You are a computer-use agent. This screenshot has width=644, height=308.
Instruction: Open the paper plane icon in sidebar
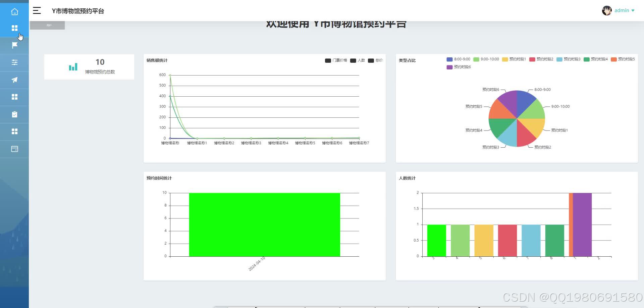[x=14, y=80]
